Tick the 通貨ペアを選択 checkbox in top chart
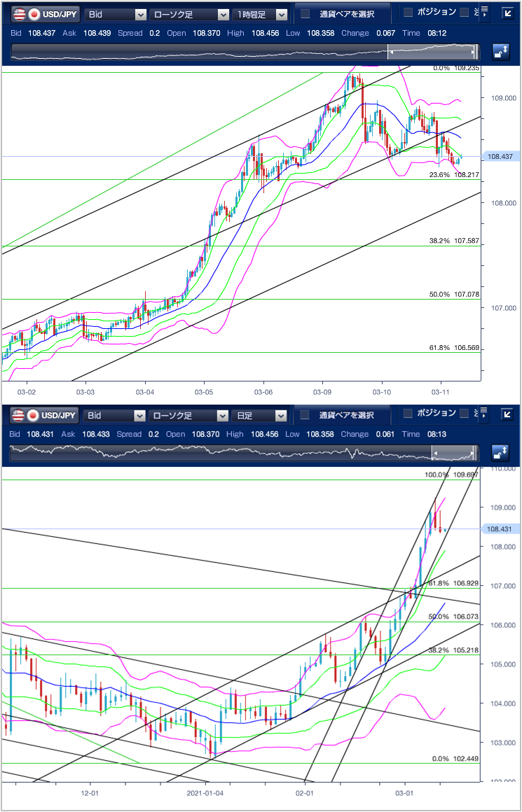The image size is (522, 812). tap(305, 14)
